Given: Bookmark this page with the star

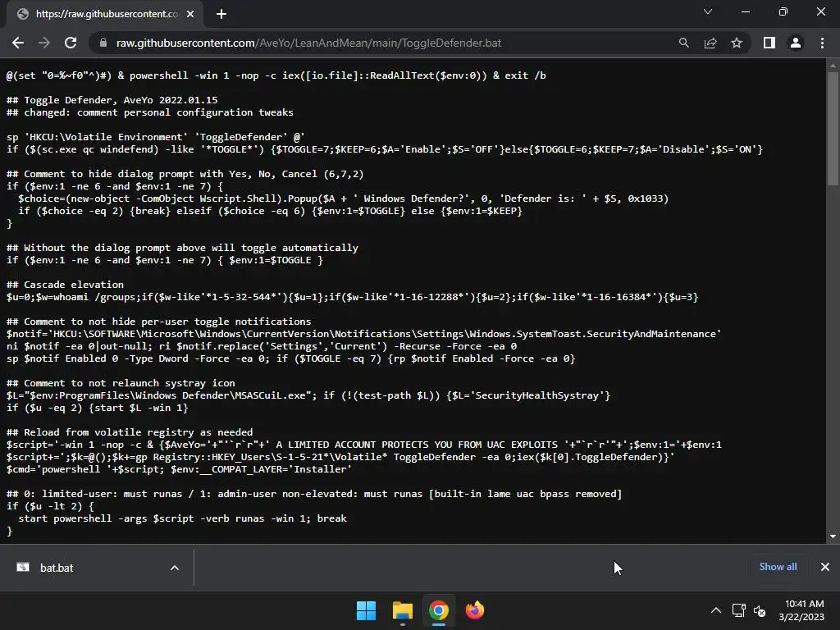Looking at the screenshot, I should pyautogui.click(x=737, y=43).
